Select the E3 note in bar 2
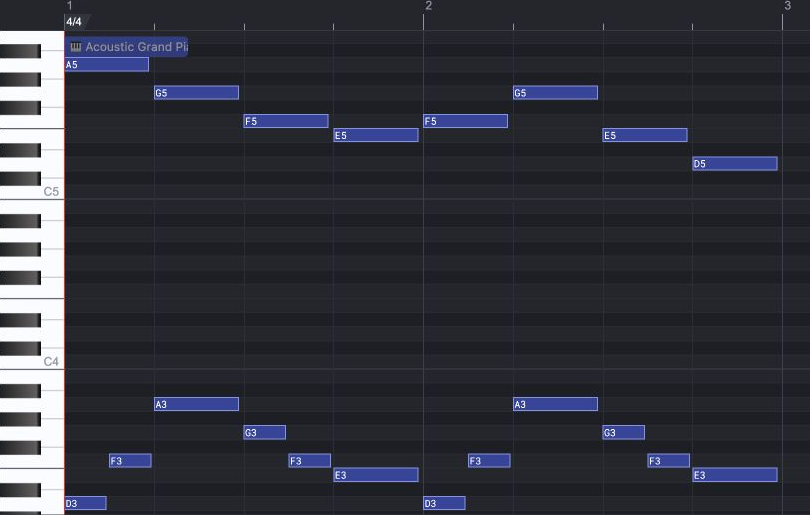810x515 pixels. point(735,475)
